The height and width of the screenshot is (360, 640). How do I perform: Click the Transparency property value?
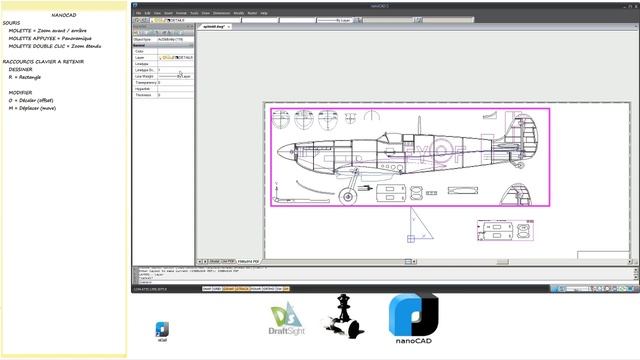[176, 82]
